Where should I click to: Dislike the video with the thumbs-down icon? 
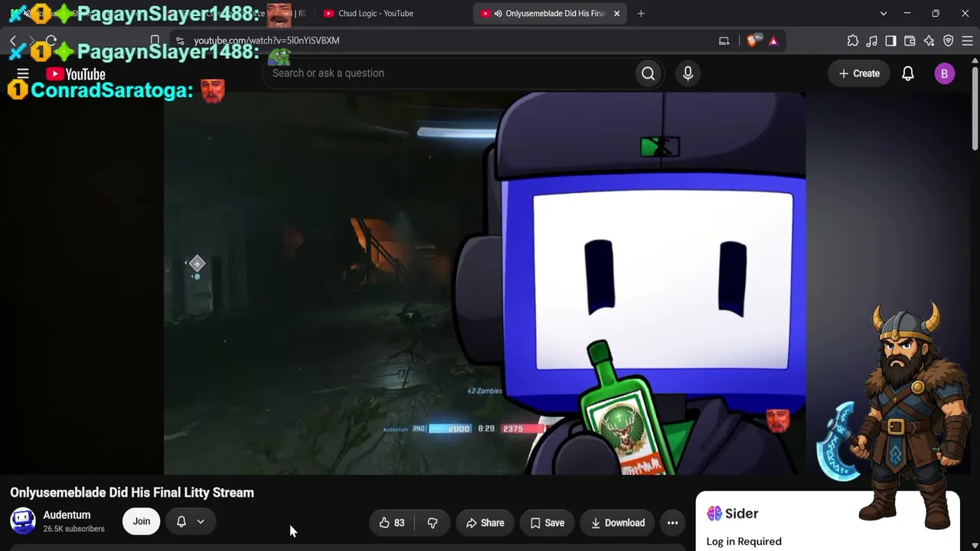click(x=433, y=523)
